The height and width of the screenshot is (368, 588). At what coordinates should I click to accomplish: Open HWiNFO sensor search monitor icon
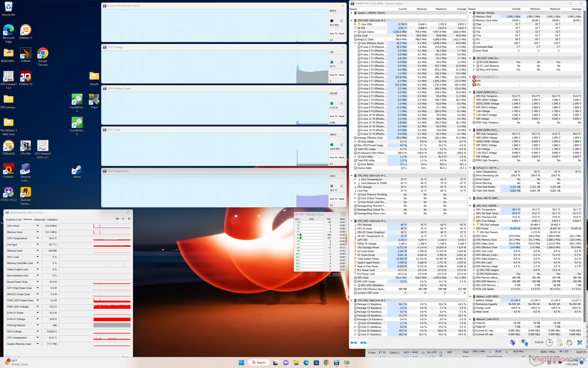pyautogui.click(x=513, y=343)
